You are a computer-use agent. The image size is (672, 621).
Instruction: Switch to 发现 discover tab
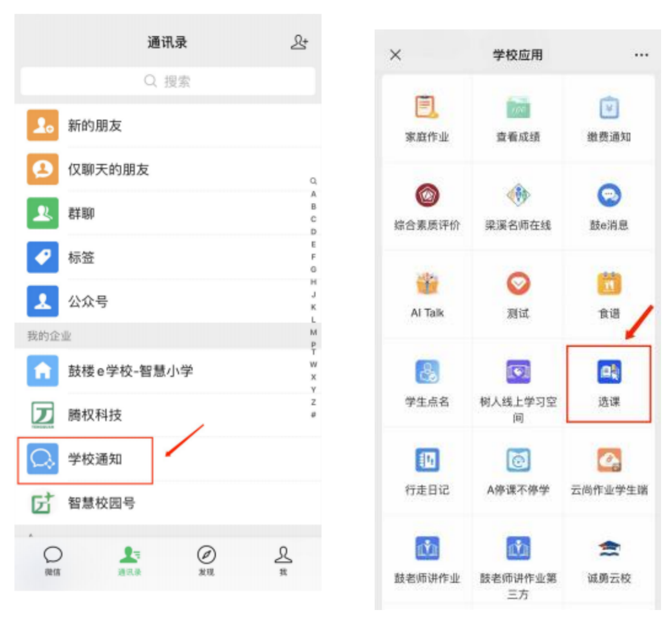[x=206, y=560]
